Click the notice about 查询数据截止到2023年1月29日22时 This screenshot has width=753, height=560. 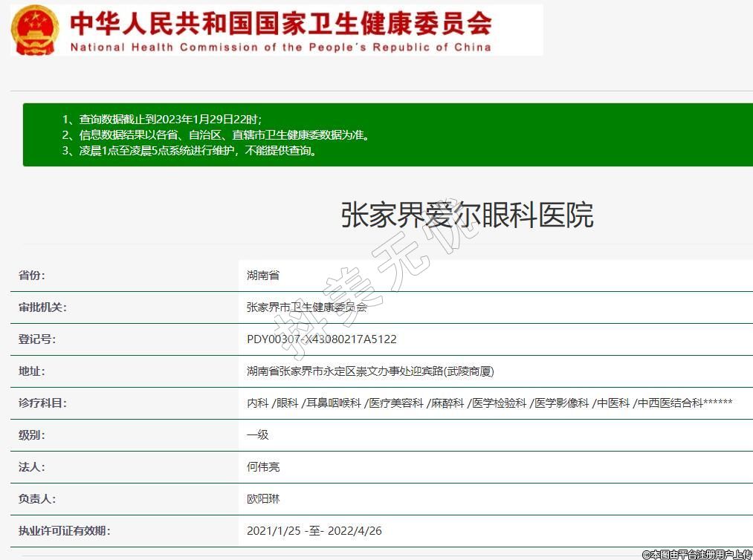[161, 120]
